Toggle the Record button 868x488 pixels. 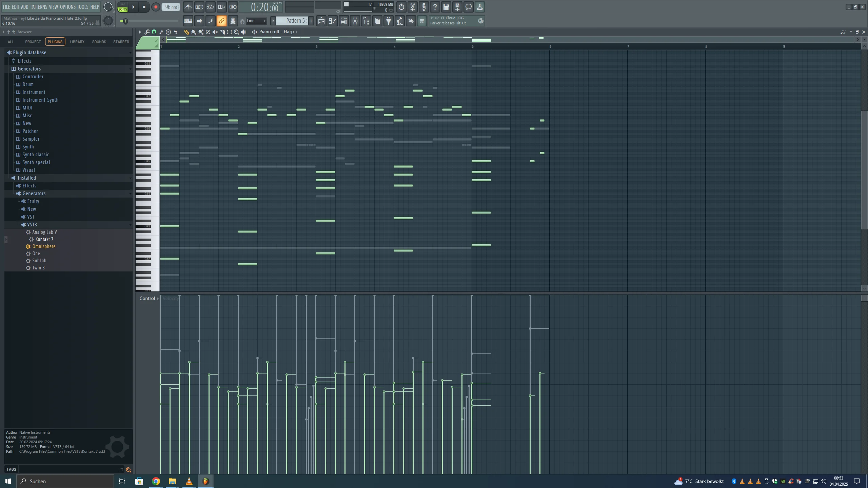click(156, 7)
